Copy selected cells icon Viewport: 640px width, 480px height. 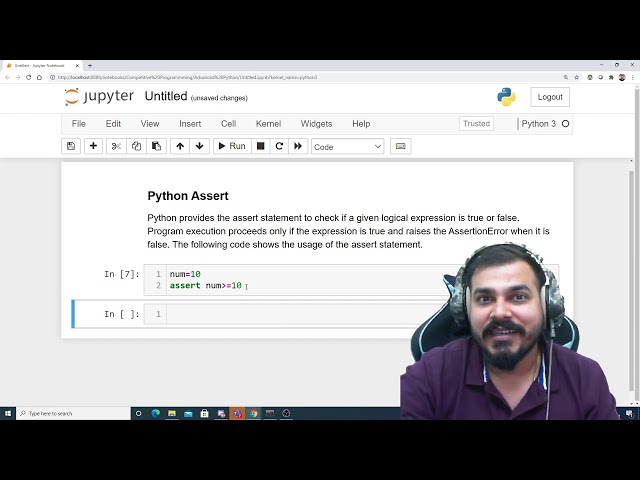[x=136, y=146]
